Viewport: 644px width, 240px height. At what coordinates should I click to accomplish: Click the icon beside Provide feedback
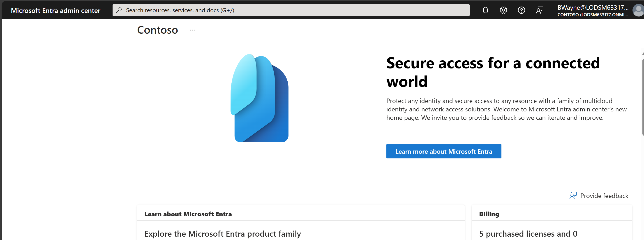pyautogui.click(x=573, y=196)
